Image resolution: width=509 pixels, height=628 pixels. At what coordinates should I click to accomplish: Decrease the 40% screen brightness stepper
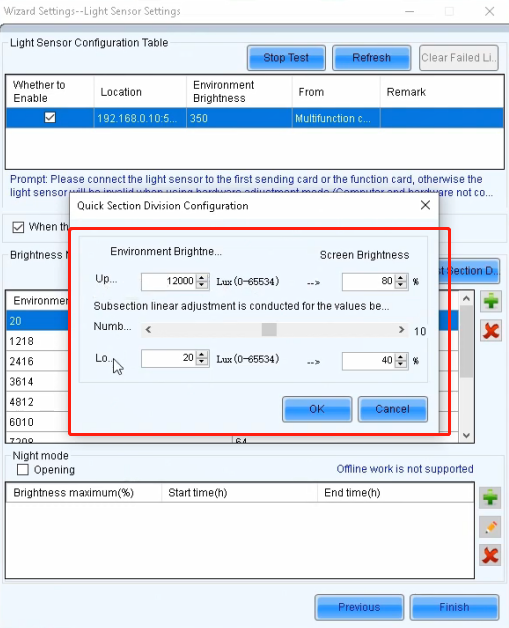click(401, 365)
